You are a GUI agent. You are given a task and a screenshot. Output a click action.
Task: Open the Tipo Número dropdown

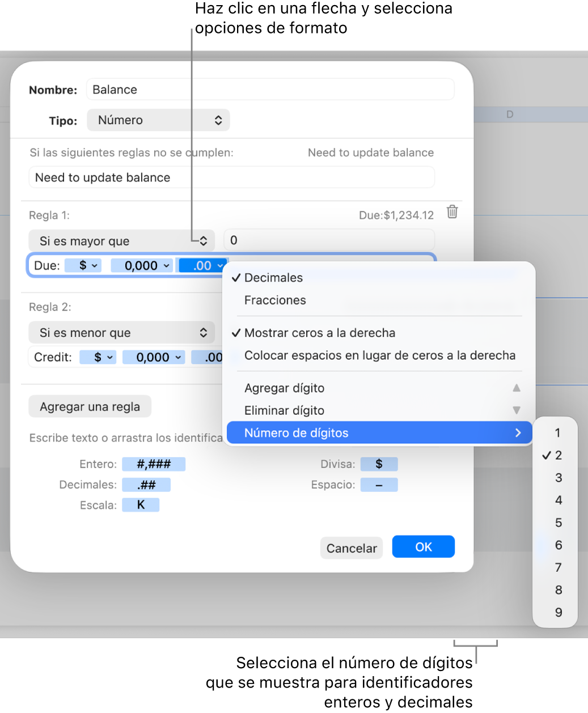coord(158,120)
